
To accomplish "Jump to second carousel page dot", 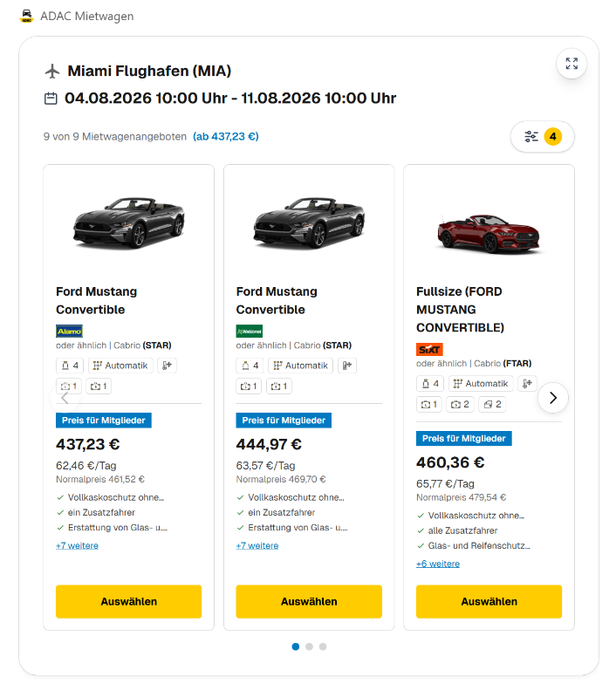I will click(x=309, y=646).
